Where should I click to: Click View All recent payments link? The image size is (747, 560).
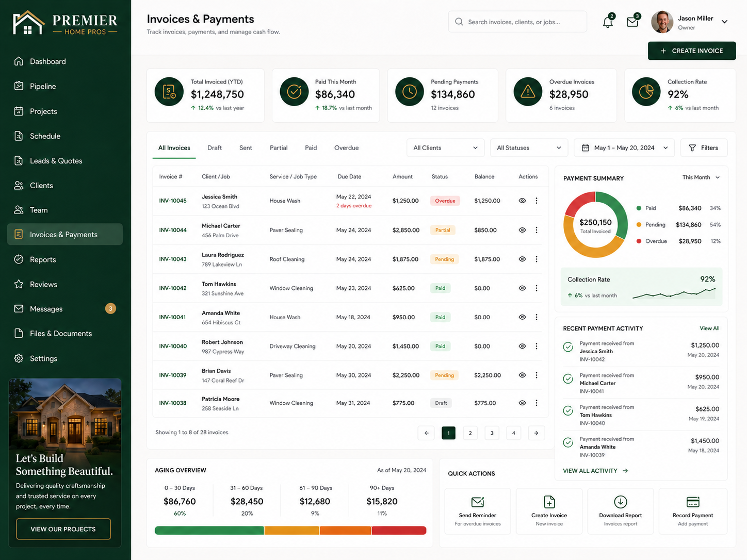[709, 328]
